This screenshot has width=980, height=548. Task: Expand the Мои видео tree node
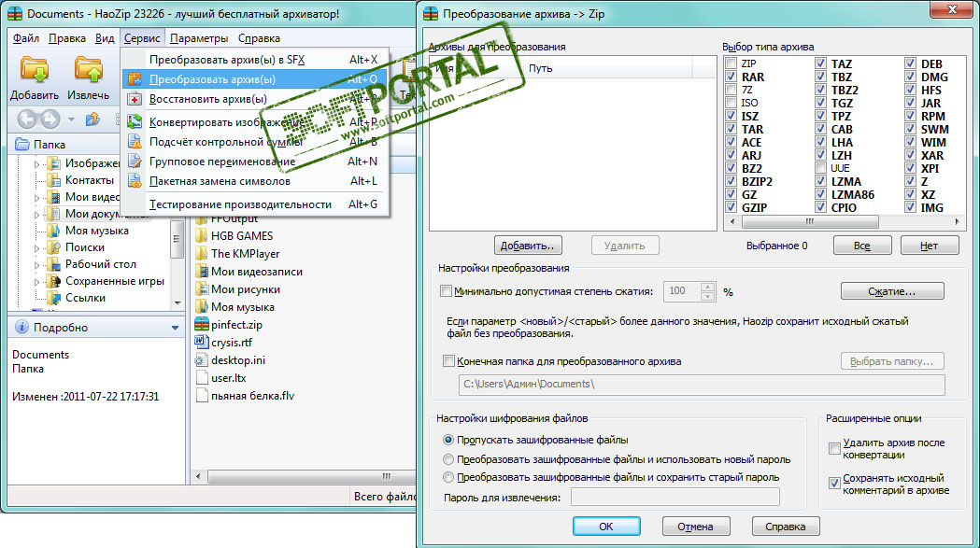[36, 198]
